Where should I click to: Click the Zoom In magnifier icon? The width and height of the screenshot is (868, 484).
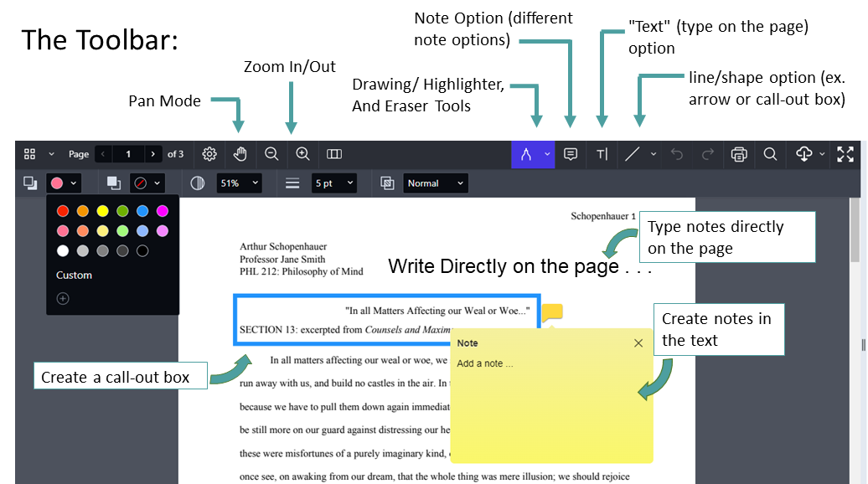click(x=303, y=154)
